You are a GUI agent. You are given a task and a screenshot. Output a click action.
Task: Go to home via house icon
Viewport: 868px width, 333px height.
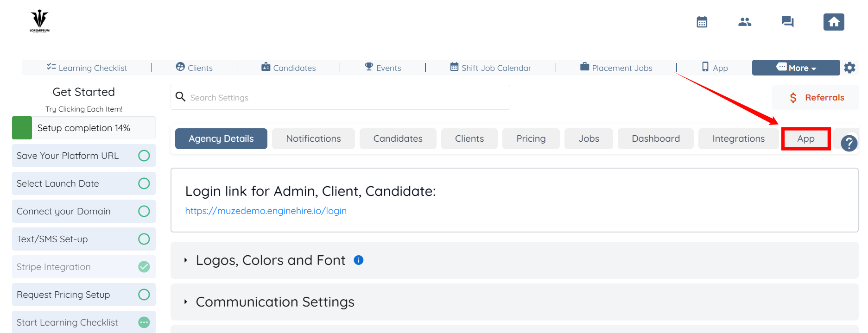(833, 22)
